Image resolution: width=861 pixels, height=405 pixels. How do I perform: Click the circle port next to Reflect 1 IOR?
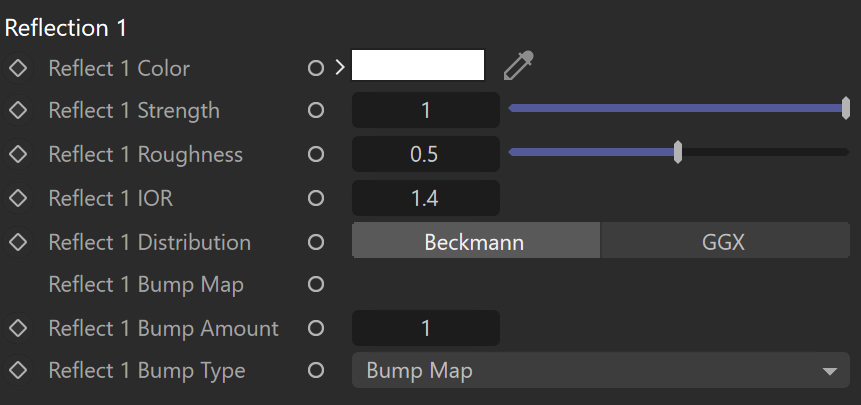(316, 198)
